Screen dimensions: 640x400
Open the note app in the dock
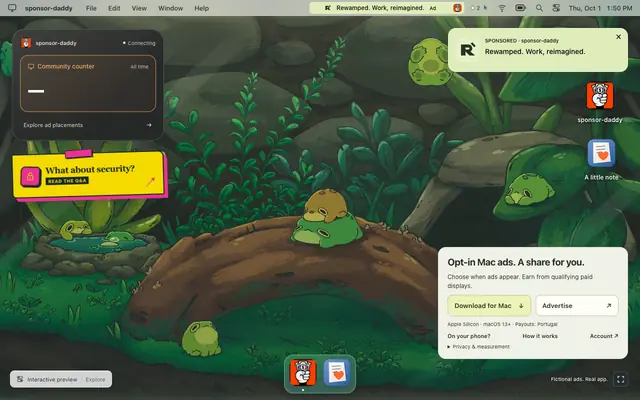click(337, 372)
